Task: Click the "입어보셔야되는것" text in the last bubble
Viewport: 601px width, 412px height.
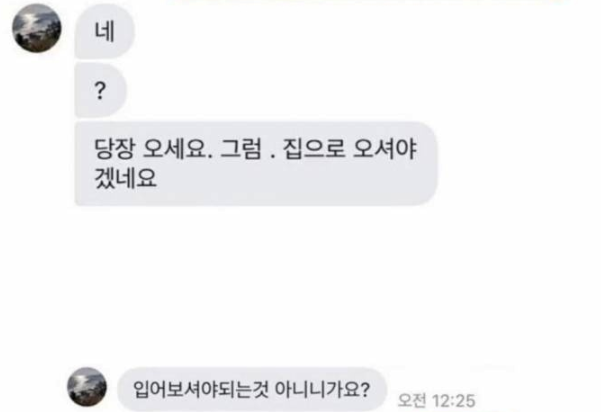Action: coord(200,389)
